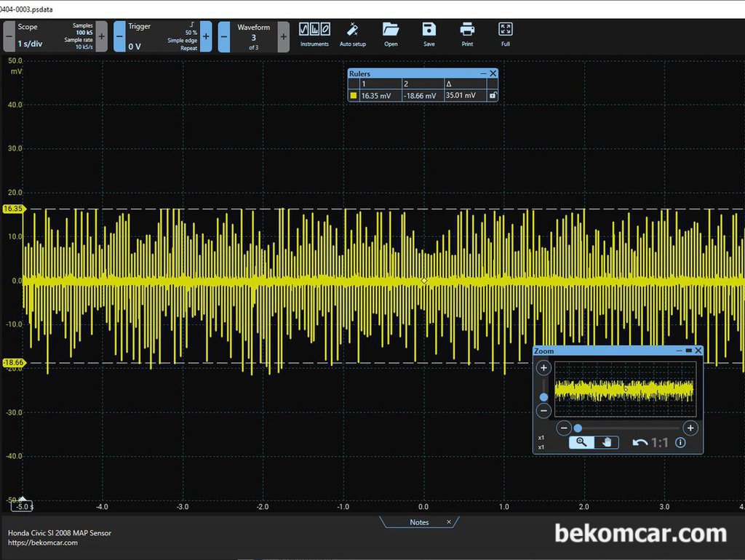Minimize the Zoom panel
Image resolution: width=745 pixels, height=560 pixels.
679,351
